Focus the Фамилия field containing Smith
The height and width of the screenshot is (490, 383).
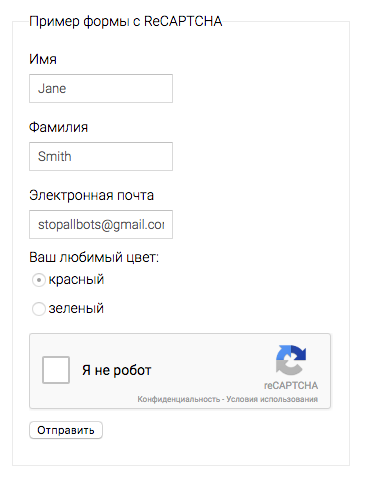101,156
